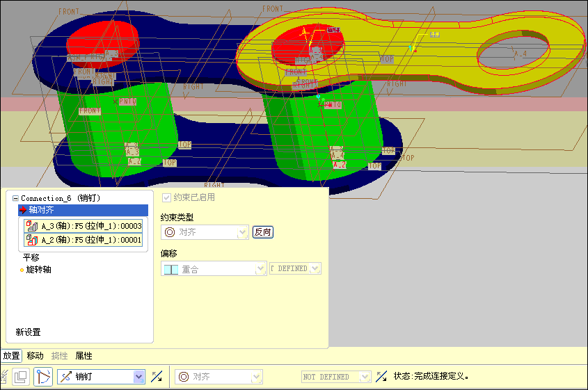
Task: Select the 平移 constraint entry
Action: click(x=31, y=258)
